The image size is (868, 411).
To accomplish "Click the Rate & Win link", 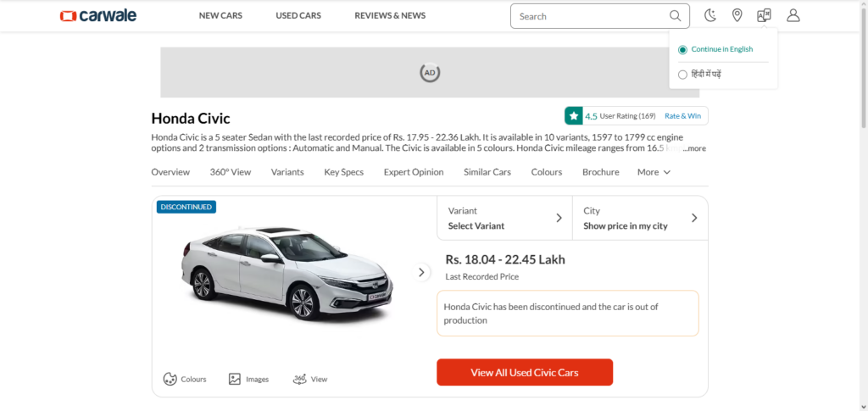I will pyautogui.click(x=682, y=116).
